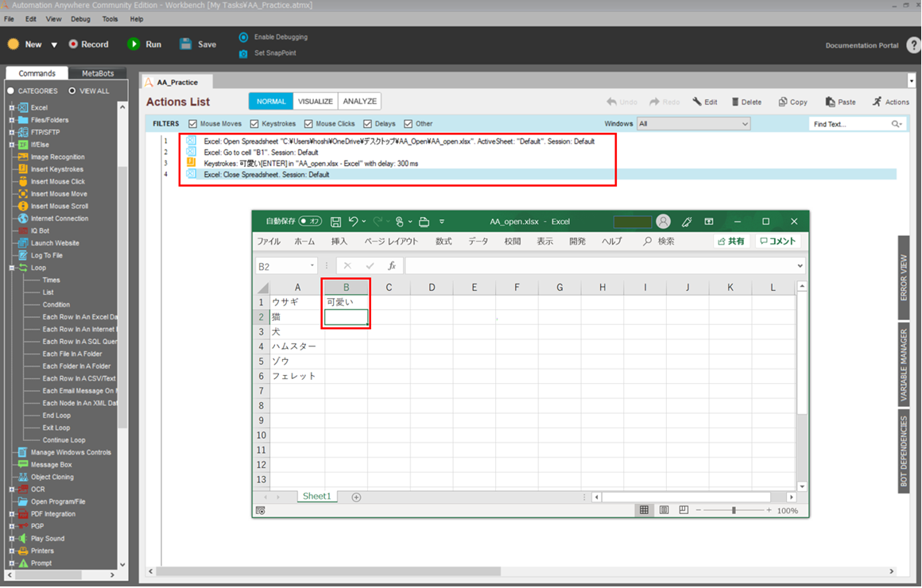Open the help question mark icon

coord(913,45)
